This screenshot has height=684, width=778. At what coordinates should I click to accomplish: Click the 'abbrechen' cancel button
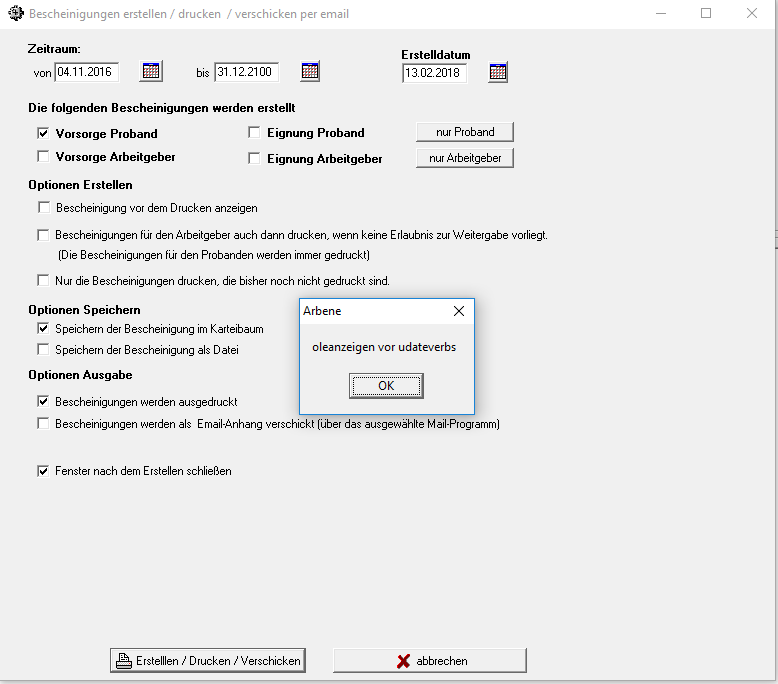(x=429, y=661)
